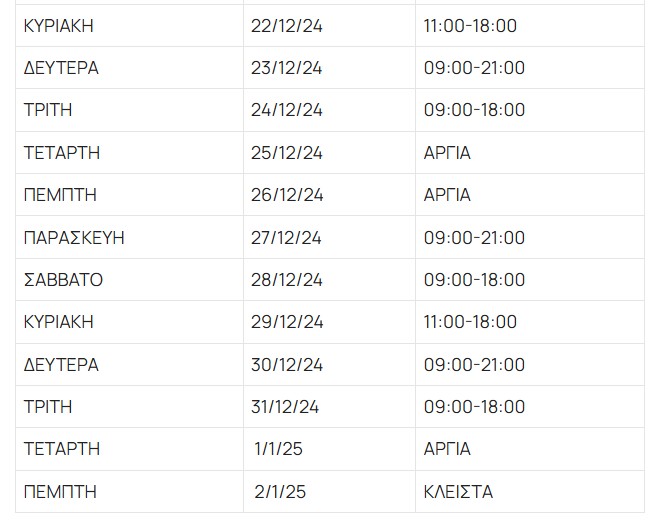Select the 23/12/24 date cell
Image resolution: width=646 pixels, height=519 pixels.
pos(287,68)
